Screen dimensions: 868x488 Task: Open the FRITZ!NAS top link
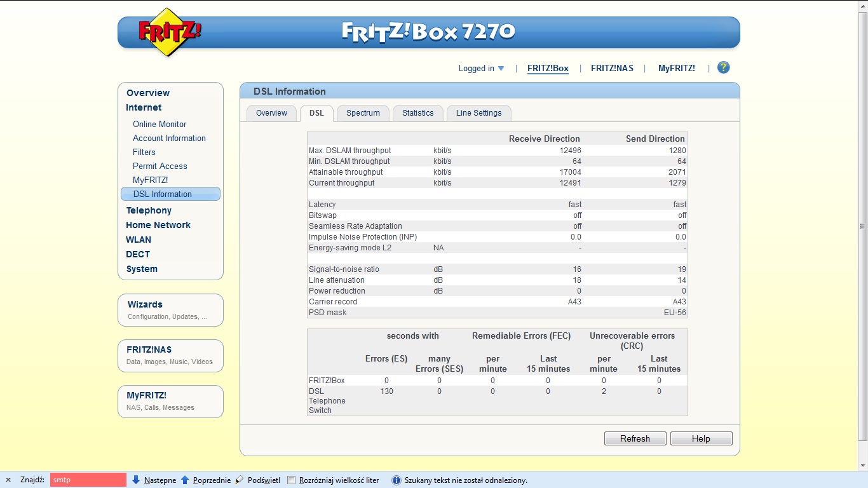(x=612, y=68)
